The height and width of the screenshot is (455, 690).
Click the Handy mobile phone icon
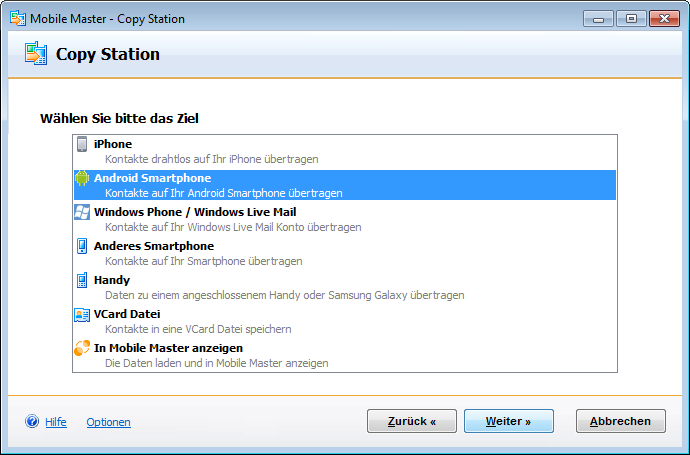[82, 280]
